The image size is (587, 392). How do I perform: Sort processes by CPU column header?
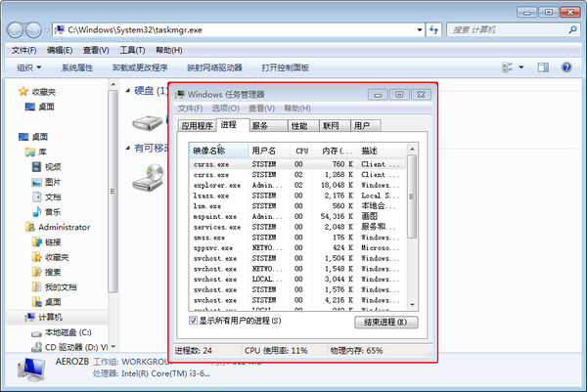tap(301, 151)
